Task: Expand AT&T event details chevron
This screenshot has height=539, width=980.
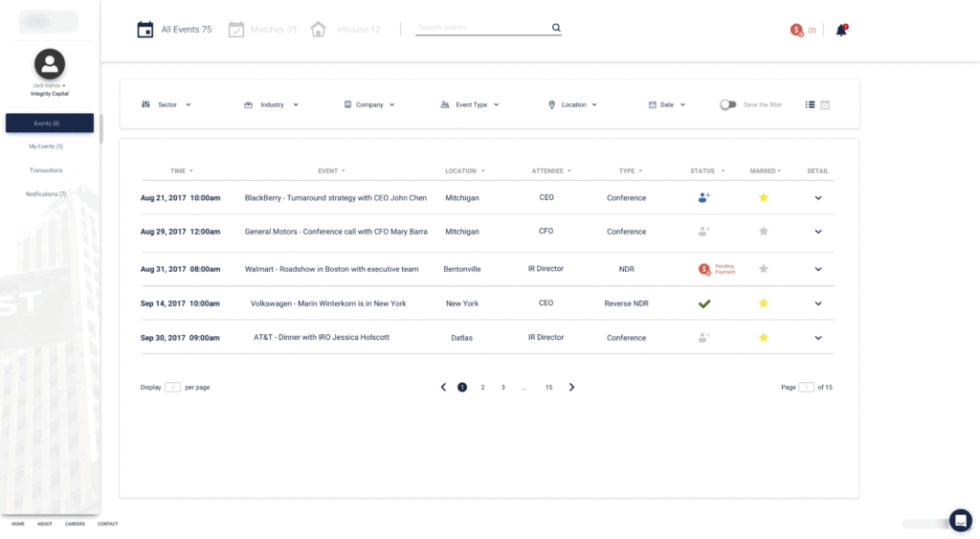Action: [x=818, y=338]
